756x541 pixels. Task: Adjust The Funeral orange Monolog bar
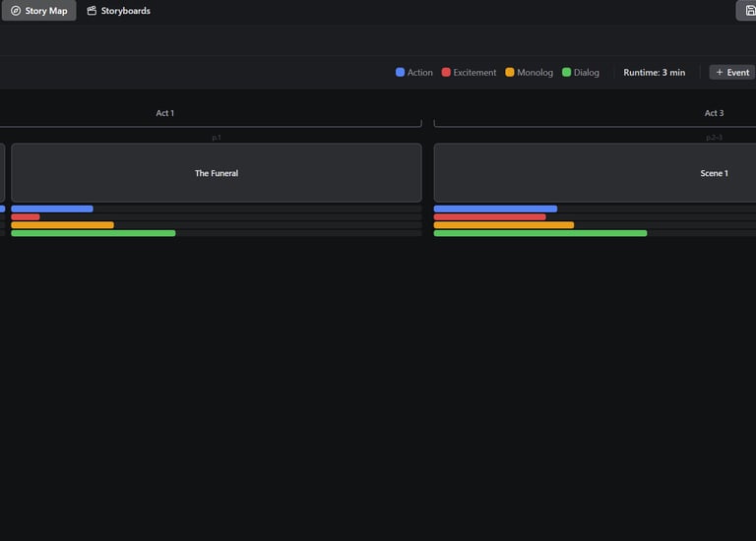(x=63, y=225)
